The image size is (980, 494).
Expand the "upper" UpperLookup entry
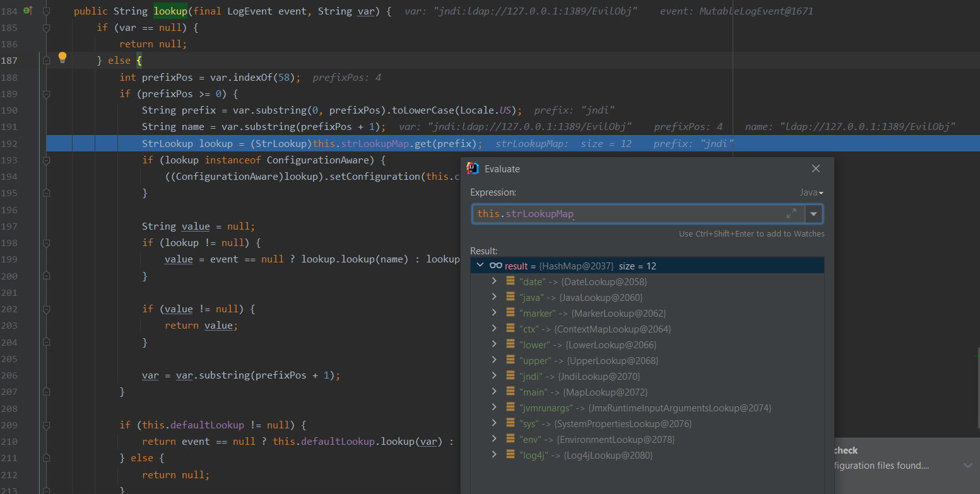494,360
